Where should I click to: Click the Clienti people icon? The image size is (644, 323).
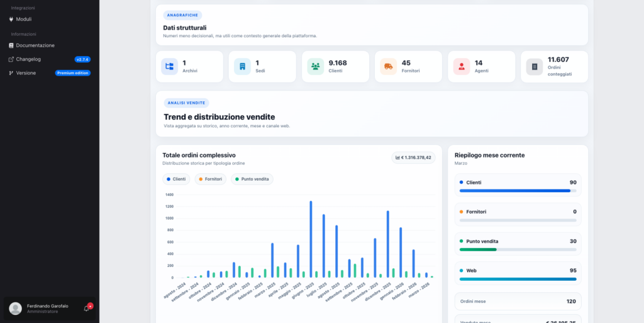pyautogui.click(x=315, y=67)
